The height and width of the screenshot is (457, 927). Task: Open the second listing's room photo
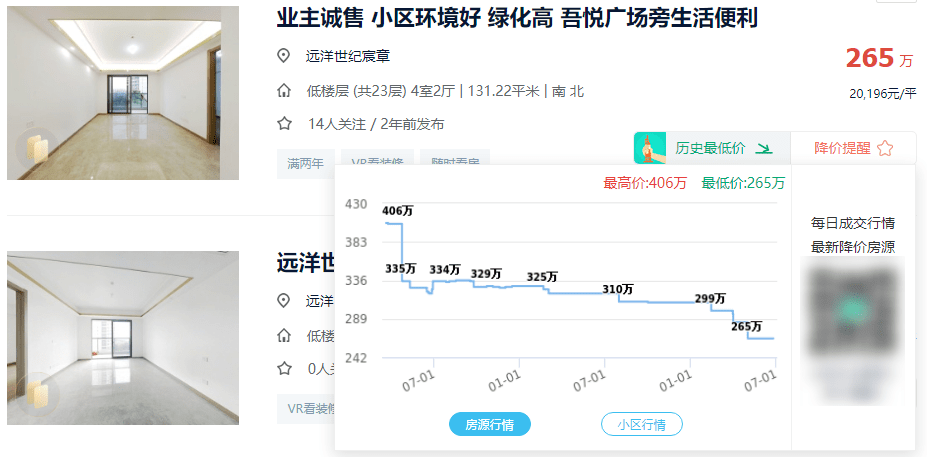123,337
